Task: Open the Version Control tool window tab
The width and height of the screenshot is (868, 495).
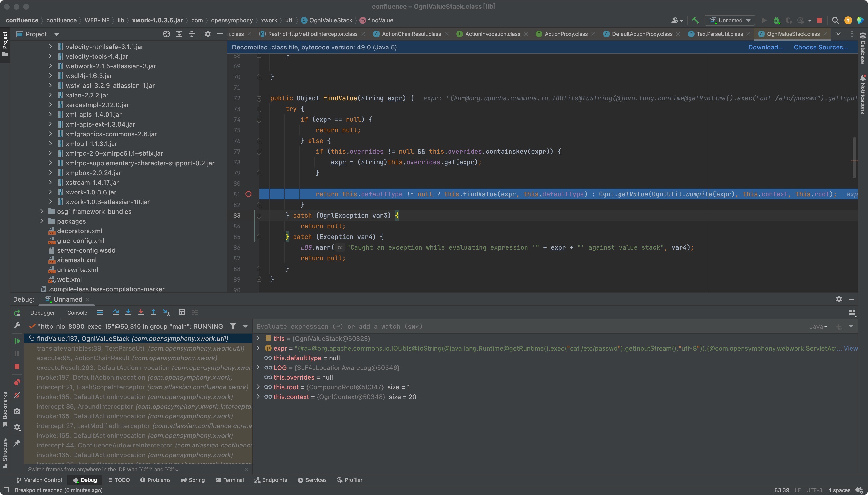Action: click(39, 480)
